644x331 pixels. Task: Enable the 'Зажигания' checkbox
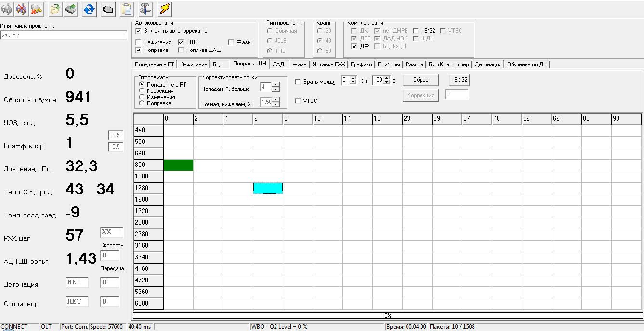coord(139,42)
